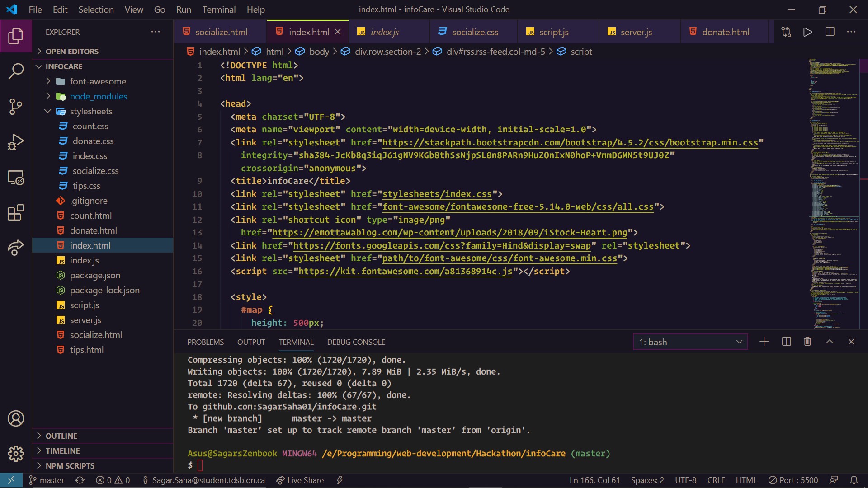Image resolution: width=868 pixels, height=488 pixels.
Task: Open the Terminal menu
Action: pyautogui.click(x=219, y=9)
